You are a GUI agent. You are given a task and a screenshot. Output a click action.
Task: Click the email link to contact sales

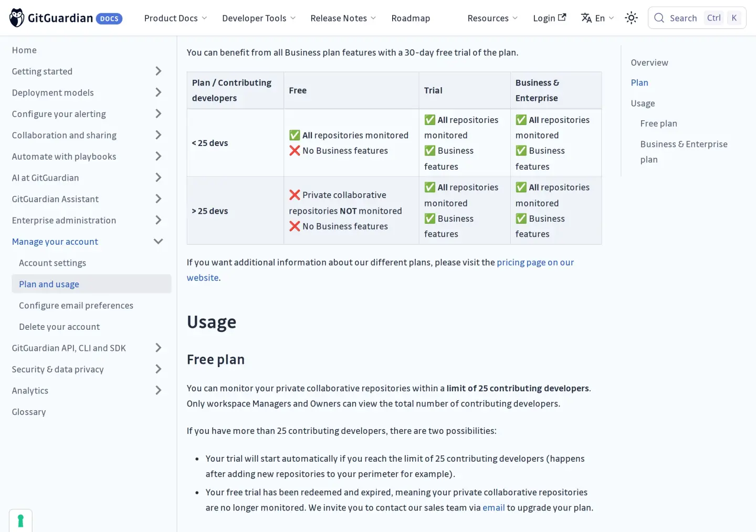(x=493, y=507)
